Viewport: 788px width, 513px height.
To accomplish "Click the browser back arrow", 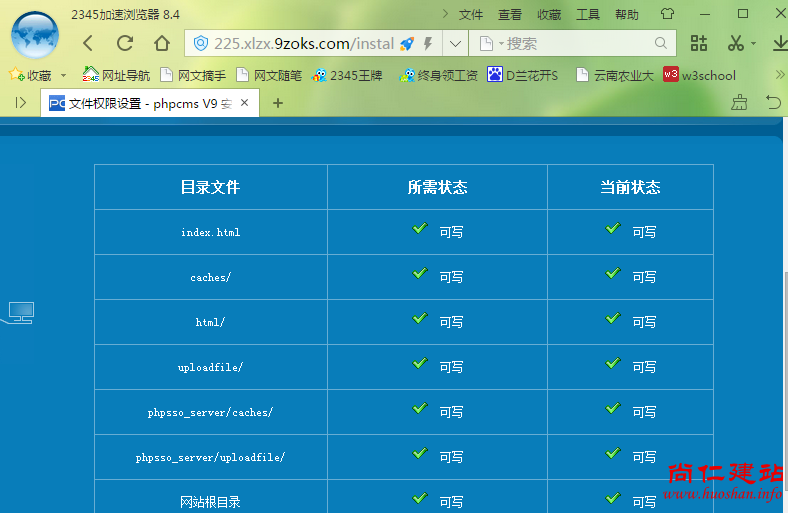I will tap(88, 43).
